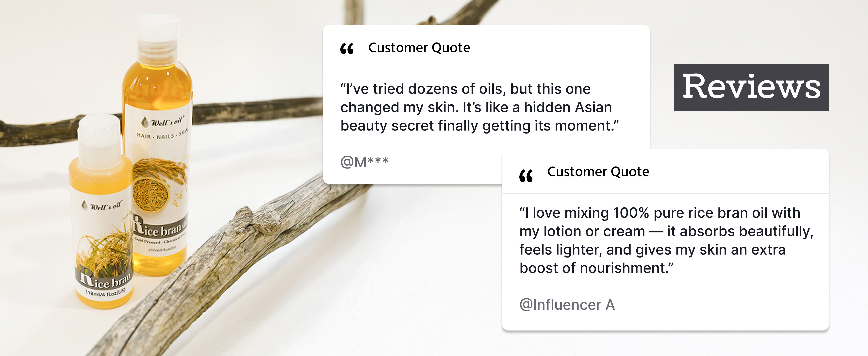Open the @M*** reviewer handle
Viewport: 868px width, 356px height.
click(x=364, y=162)
